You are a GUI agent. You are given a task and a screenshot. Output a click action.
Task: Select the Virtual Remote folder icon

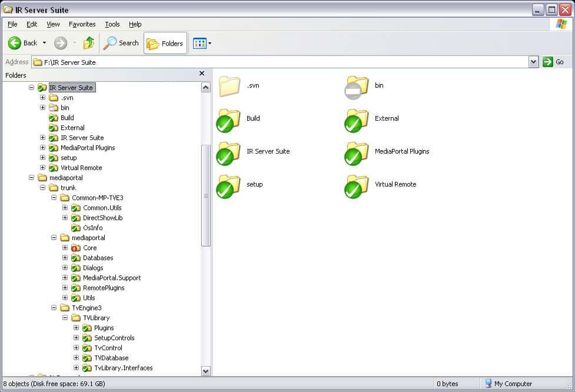click(357, 186)
